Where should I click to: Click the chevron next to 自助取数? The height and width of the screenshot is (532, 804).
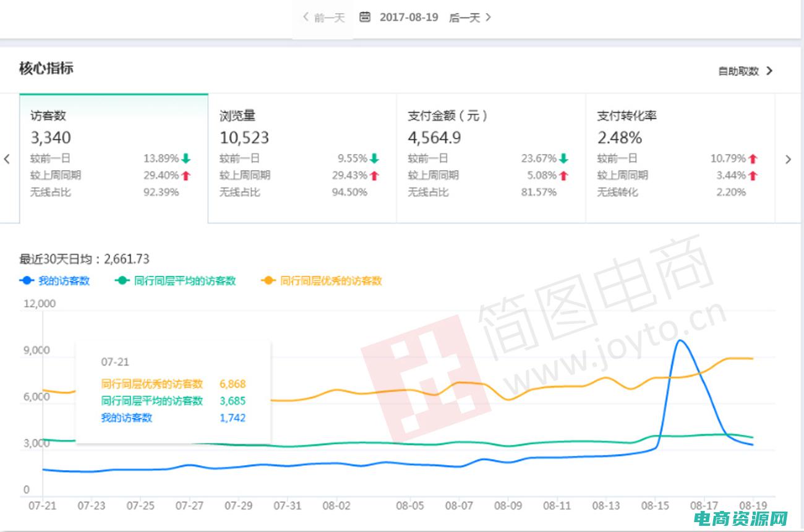click(769, 71)
